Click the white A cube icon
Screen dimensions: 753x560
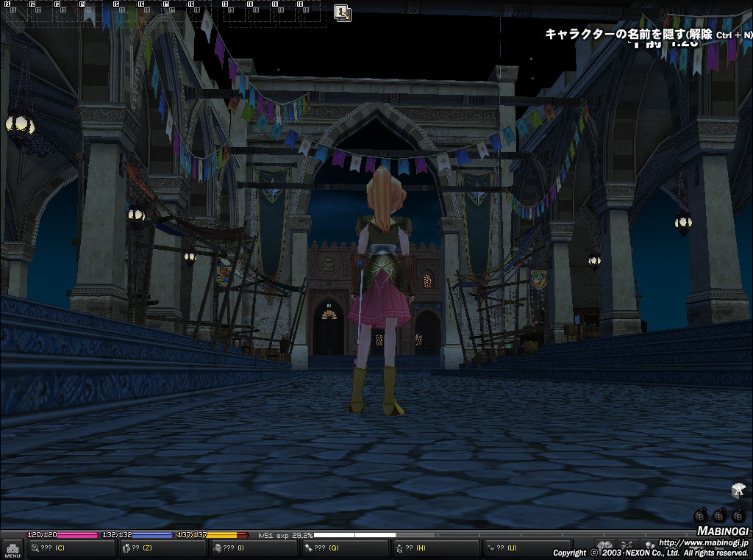point(738,491)
